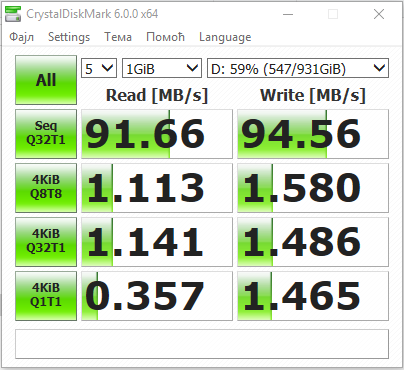This screenshot has height=370, width=404.
Task: Click the 4KiB Q1T1 read value 0.357
Action: point(157,296)
